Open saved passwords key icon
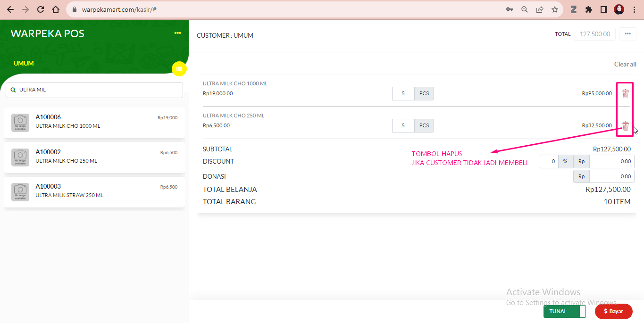This screenshot has width=644, height=323. [510, 9]
